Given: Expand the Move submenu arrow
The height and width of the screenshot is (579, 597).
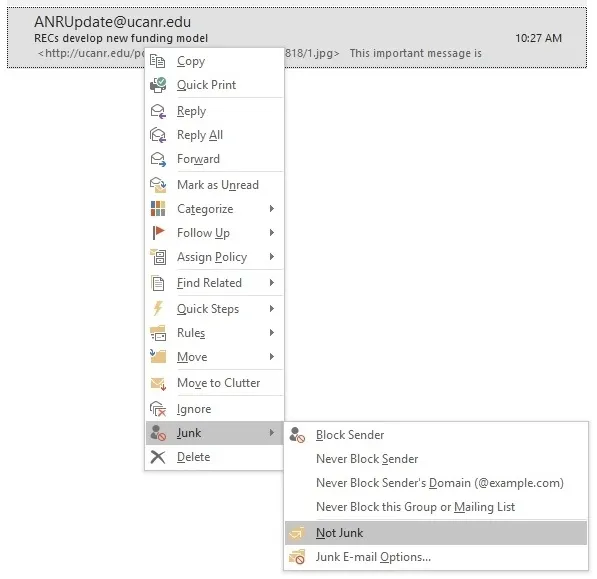Looking at the screenshot, I should point(271,357).
